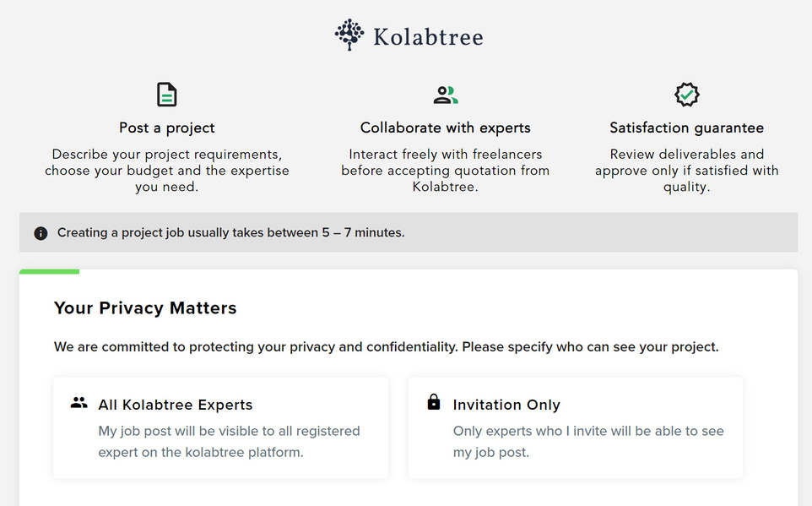Click the group icon beside All Kolabtree Experts
The height and width of the screenshot is (506, 812).
click(x=78, y=403)
